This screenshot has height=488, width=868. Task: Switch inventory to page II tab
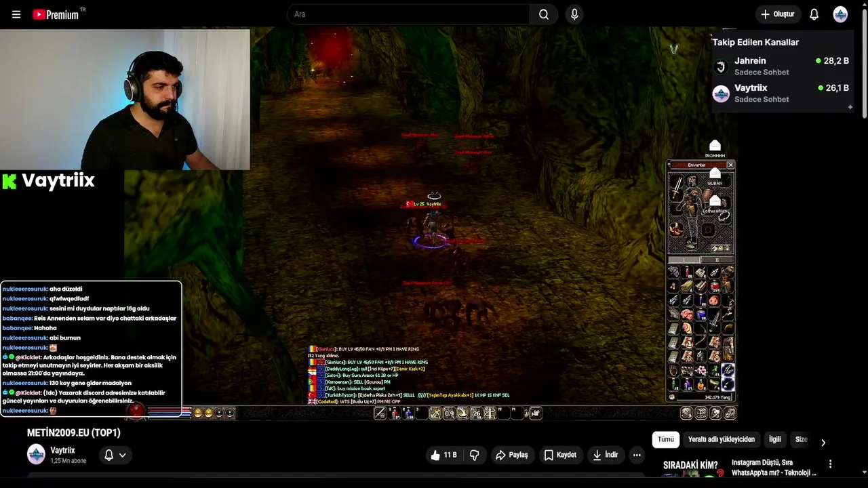click(717, 260)
